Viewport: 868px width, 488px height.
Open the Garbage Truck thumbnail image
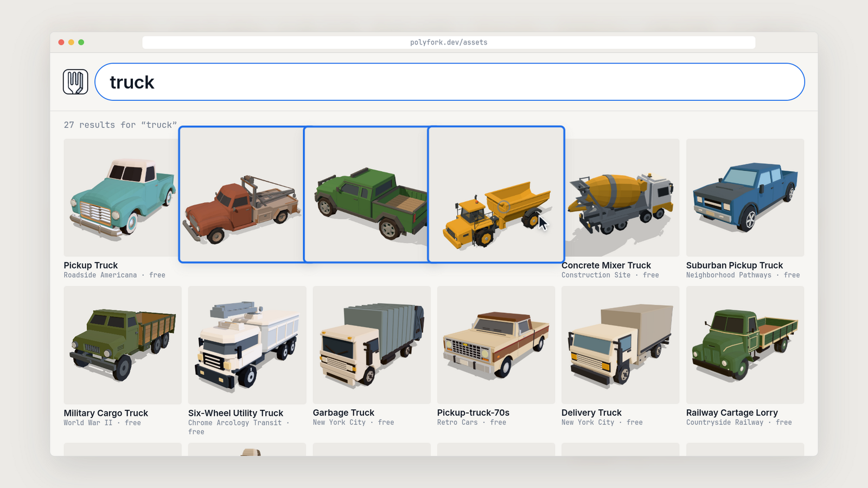[372, 345]
